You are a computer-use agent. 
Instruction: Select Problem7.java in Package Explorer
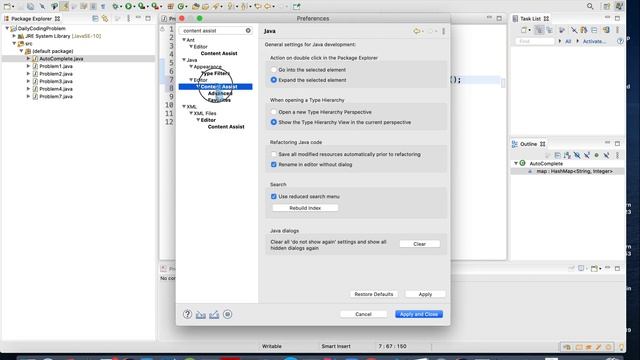(56, 96)
